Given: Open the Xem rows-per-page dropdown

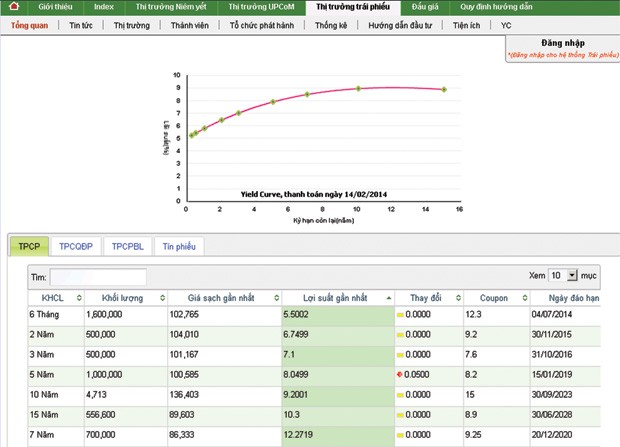Looking at the screenshot, I should click(564, 274).
